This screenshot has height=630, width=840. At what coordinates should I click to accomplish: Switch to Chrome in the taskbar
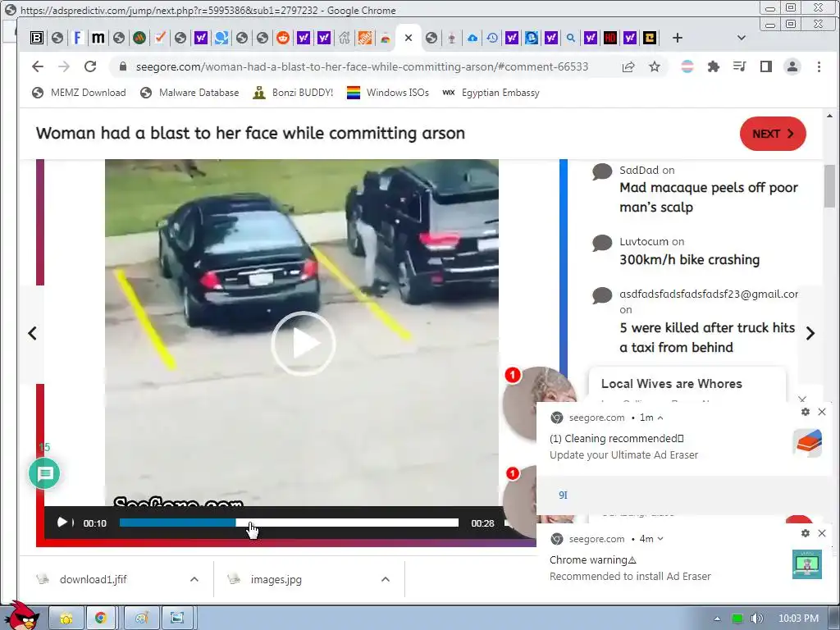click(101, 619)
